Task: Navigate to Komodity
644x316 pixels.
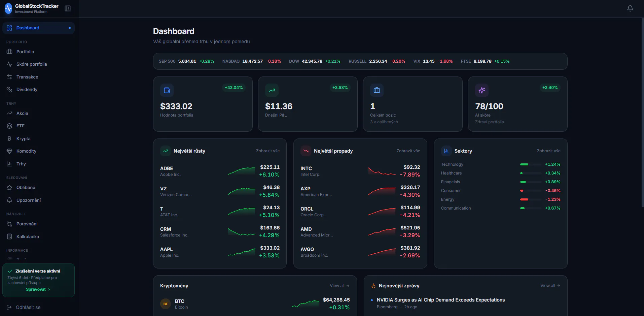Action: (38, 151)
